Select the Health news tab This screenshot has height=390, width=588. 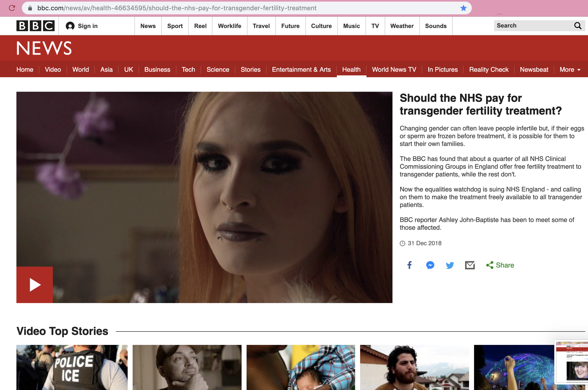pos(351,69)
